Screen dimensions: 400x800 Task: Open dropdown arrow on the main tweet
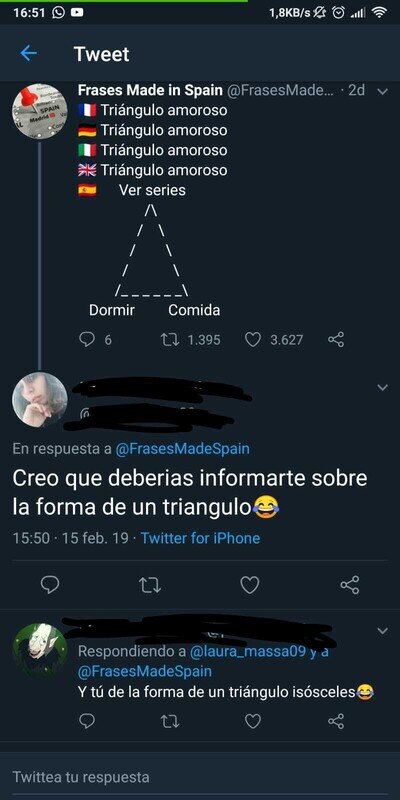click(x=382, y=388)
